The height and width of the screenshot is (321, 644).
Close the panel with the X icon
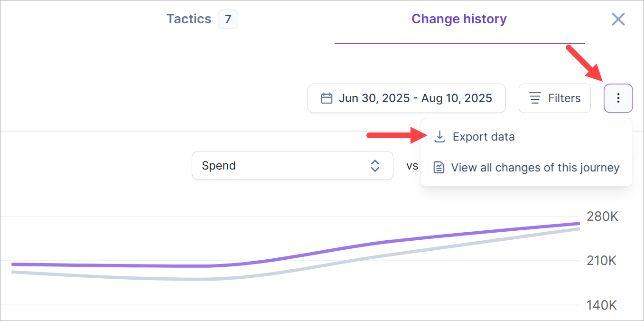pyautogui.click(x=618, y=19)
